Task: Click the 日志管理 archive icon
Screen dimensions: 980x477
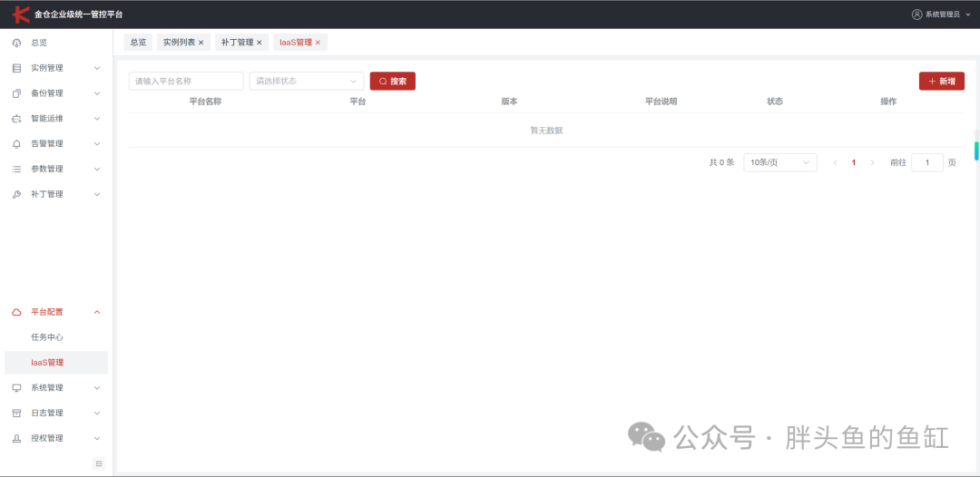Action: click(17, 413)
